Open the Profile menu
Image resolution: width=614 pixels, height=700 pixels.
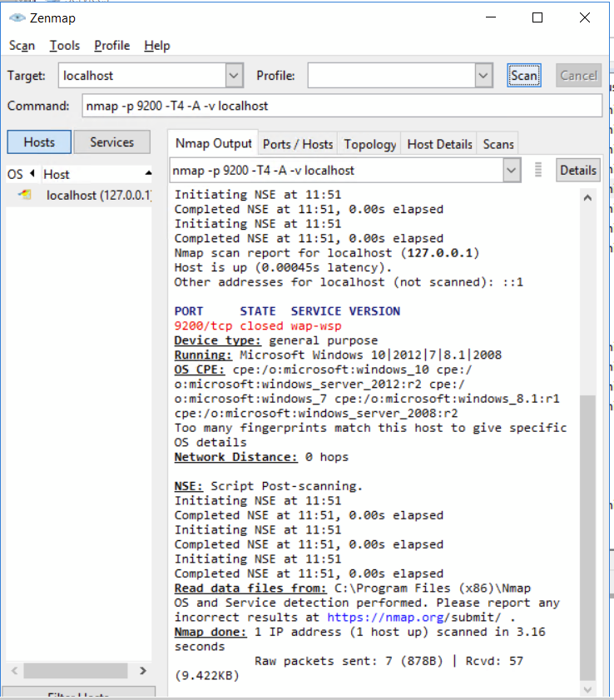[112, 46]
